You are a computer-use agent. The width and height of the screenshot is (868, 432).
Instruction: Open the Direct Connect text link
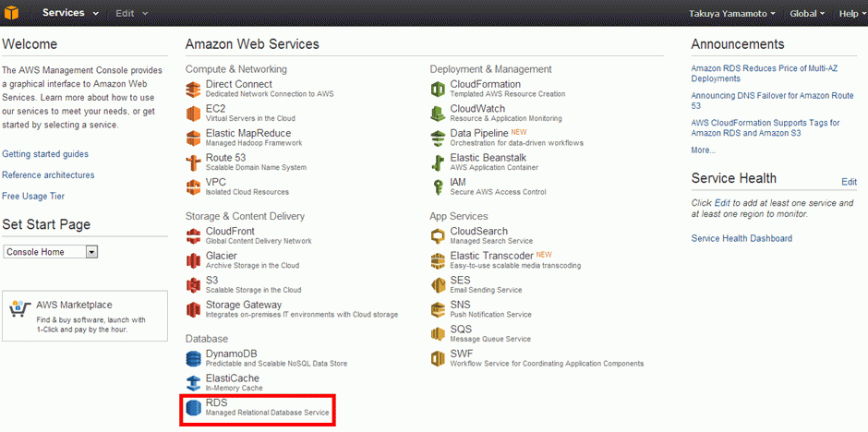tap(239, 84)
